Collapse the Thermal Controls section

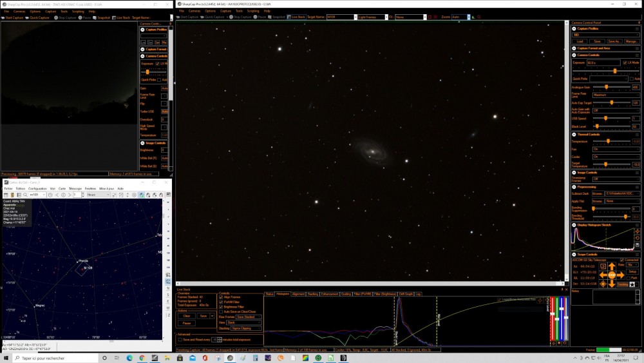574,134
